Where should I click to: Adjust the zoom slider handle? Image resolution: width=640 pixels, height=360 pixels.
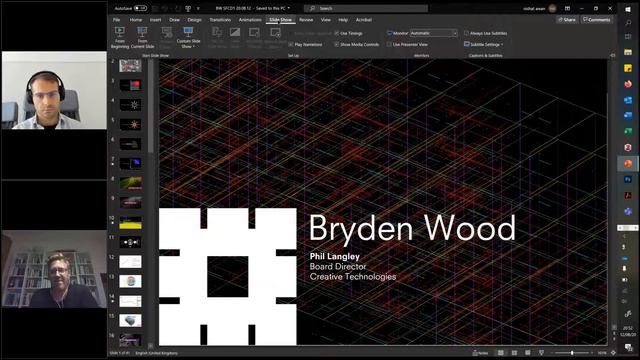572,353
